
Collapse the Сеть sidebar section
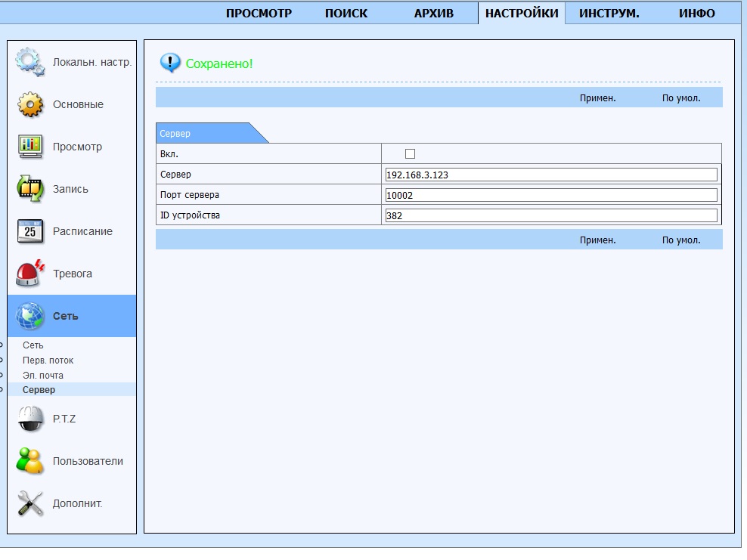point(65,316)
